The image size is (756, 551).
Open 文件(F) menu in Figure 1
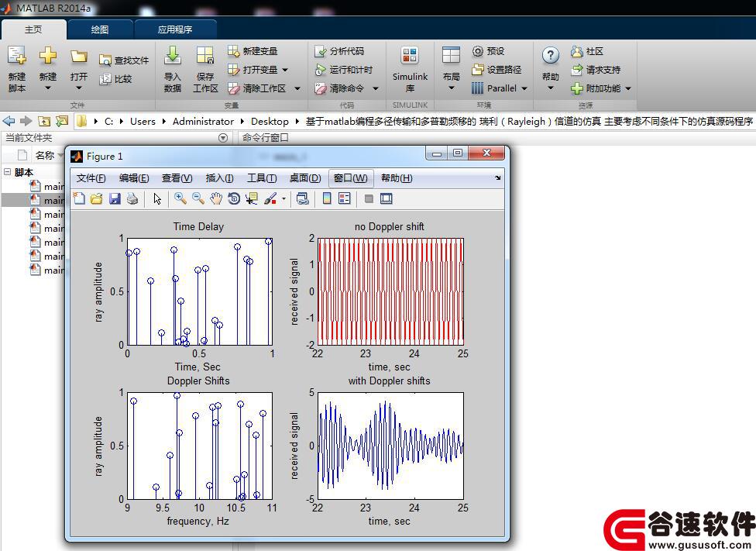point(91,178)
